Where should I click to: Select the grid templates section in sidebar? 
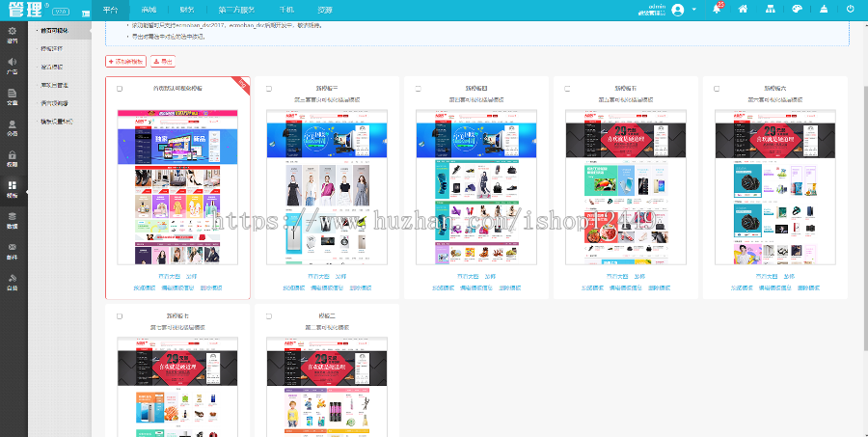coord(13,190)
